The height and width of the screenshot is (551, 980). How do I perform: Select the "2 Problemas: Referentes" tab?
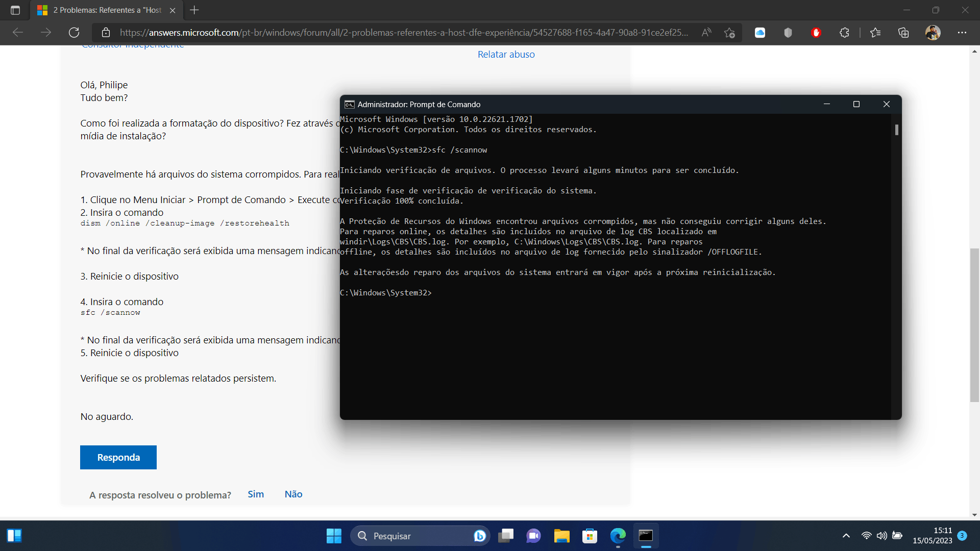[107, 10]
